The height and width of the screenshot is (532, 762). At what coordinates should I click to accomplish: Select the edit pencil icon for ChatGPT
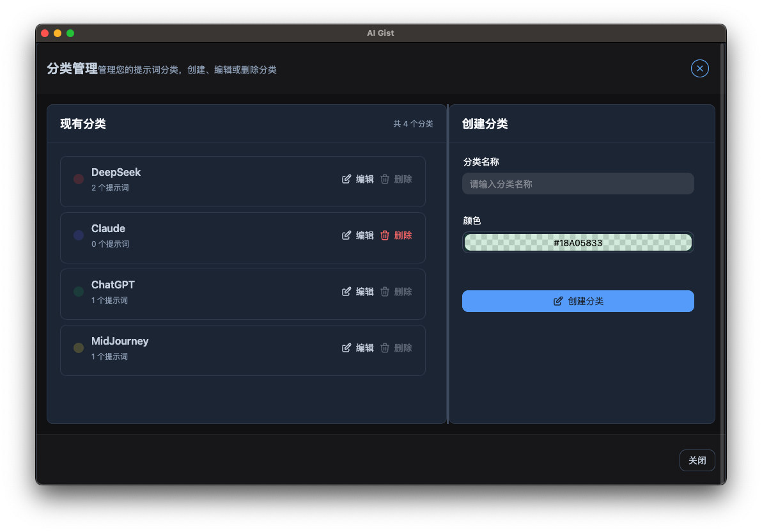click(346, 292)
